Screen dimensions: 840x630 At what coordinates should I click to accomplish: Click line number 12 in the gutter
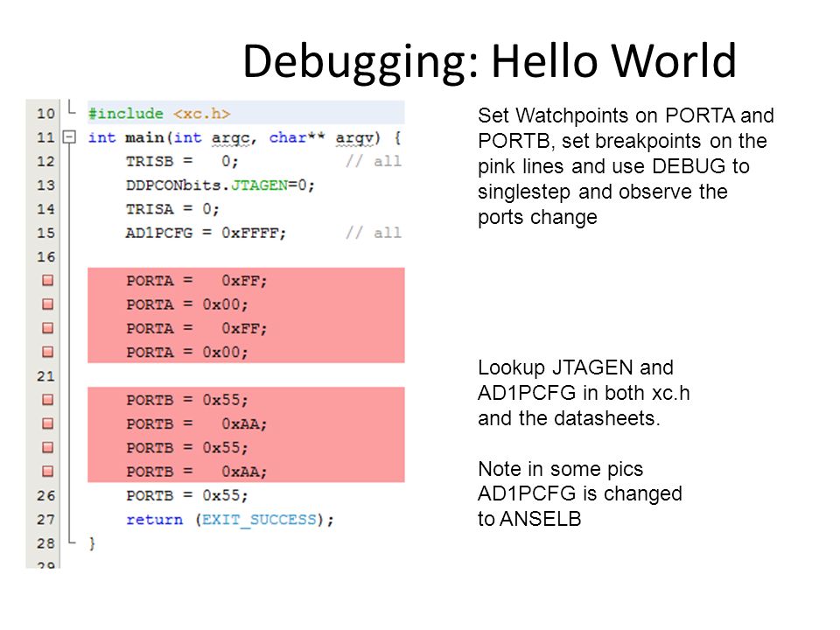[46, 161]
